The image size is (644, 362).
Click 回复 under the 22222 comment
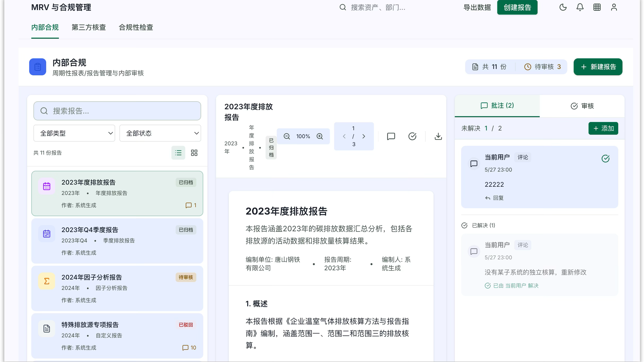tap(494, 198)
